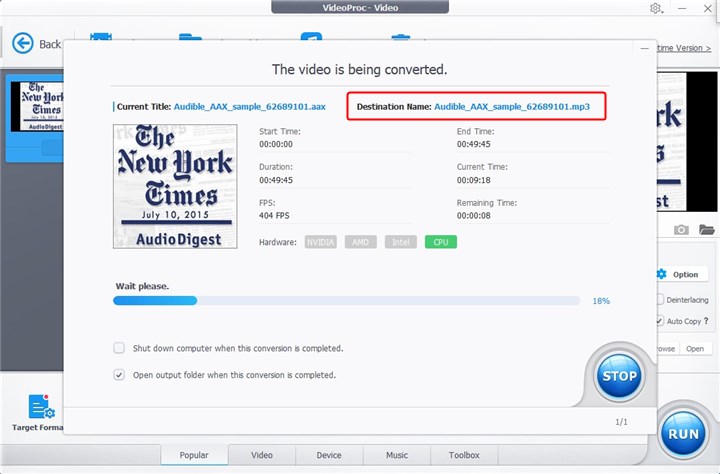
Task: Open the output folder icon
Action: coord(707,229)
